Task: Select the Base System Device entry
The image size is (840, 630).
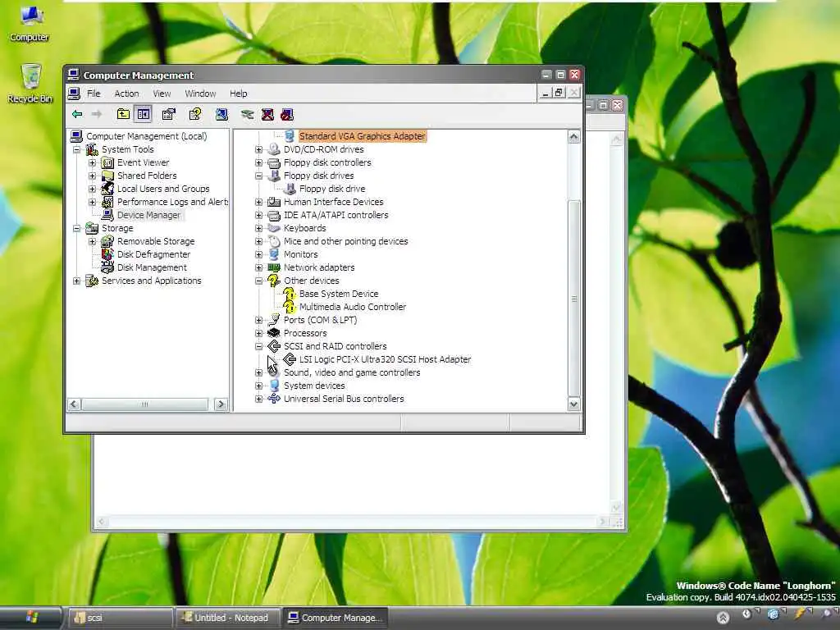Action: coord(339,294)
